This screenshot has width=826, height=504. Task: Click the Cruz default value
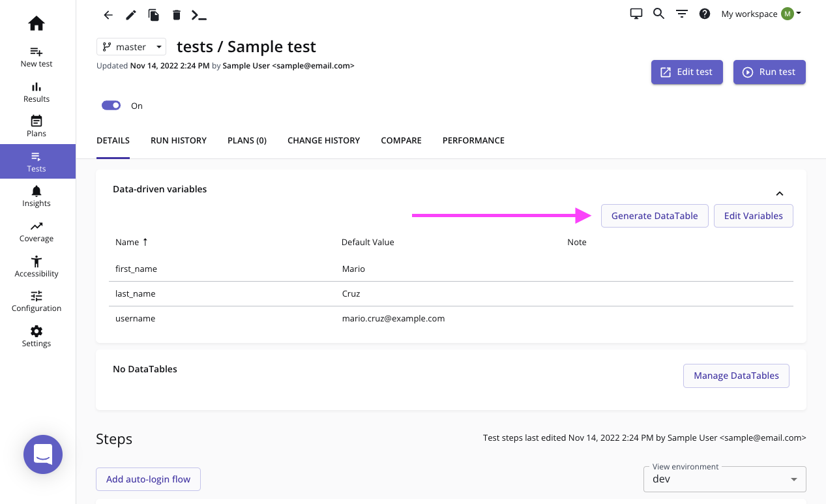pyautogui.click(x=351, y=293)
